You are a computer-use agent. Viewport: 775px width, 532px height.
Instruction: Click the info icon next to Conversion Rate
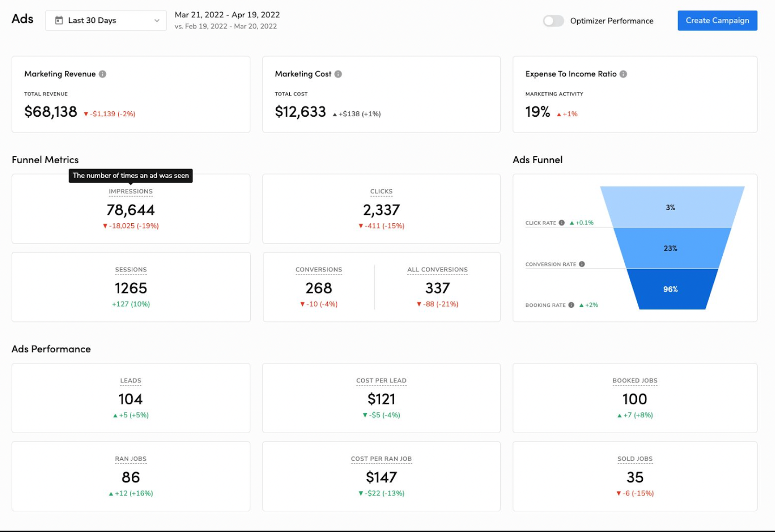point(581,264)
